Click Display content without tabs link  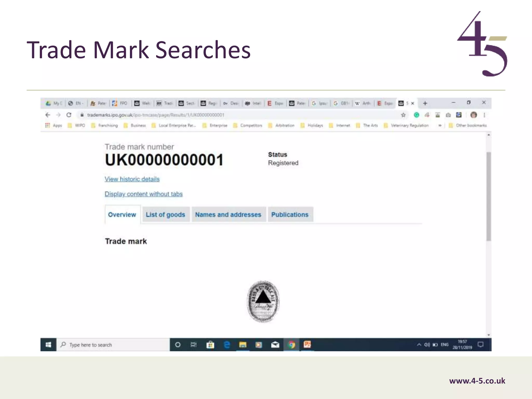click(x=144, y=194)
